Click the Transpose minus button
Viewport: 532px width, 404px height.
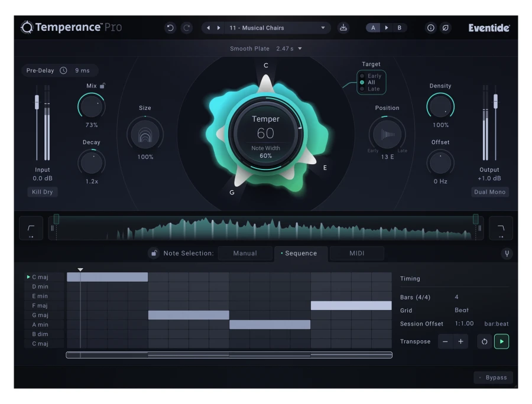[445, 341]
